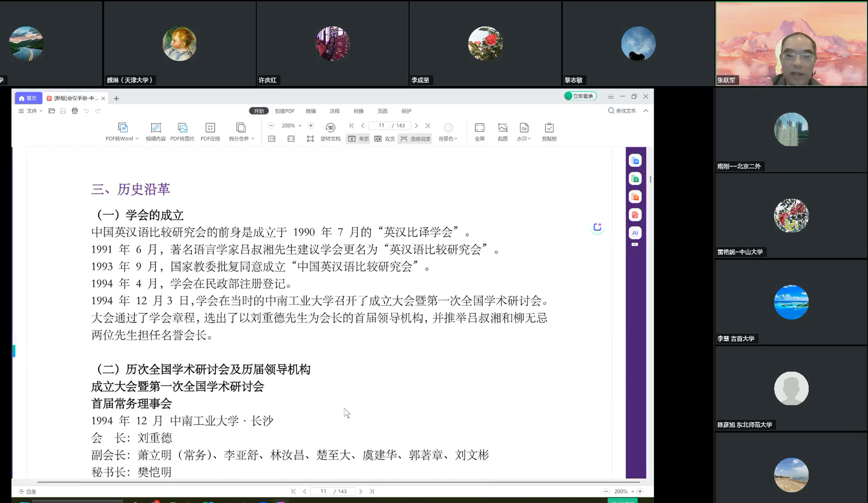This screenshot has width=868, height=503.
Task: Expand the 200% zoom level dropdown
Action: click(x=300, y=126)
